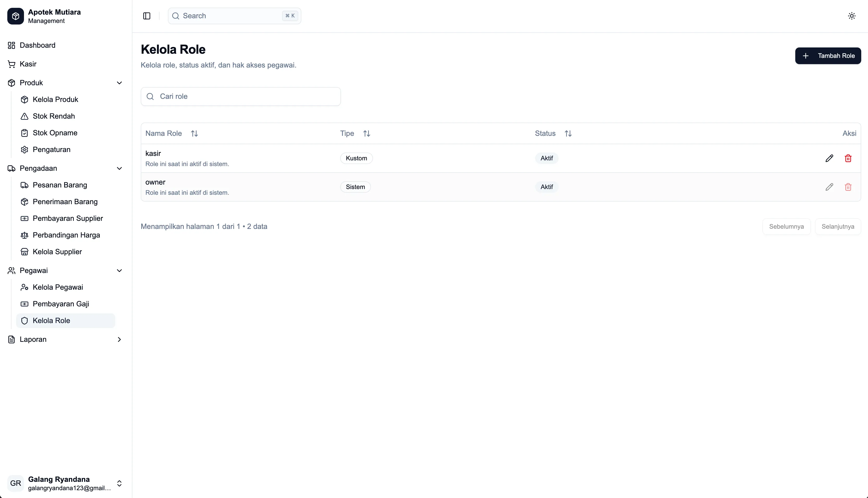Image resolution: width=868 pixels, height=498 pixels.
Task: Click the Selanjutnya pagination button
Action: tap(838, 226)
